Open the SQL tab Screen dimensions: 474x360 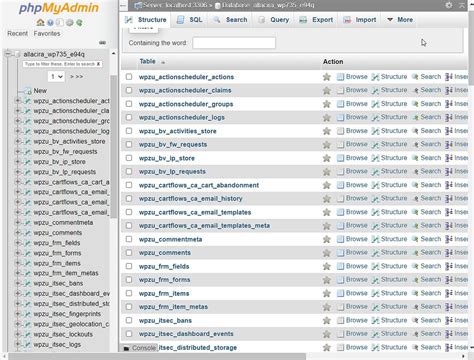(x=189, y=20)
